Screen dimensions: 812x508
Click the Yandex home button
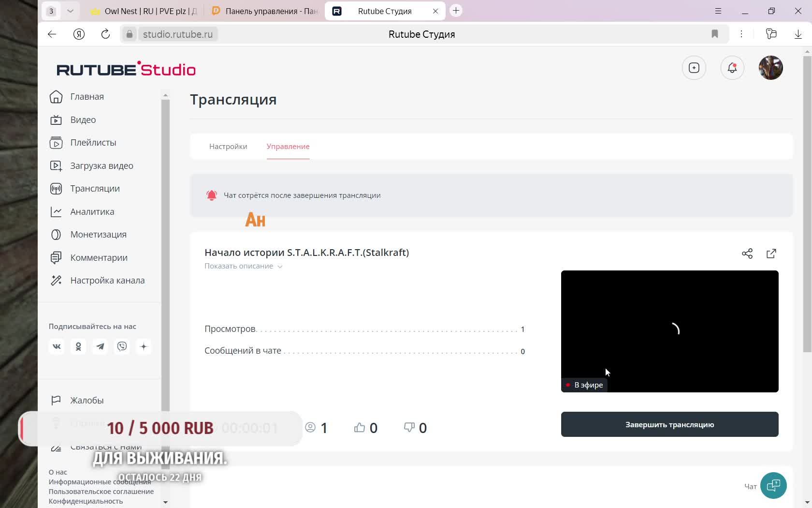tap(79, 34)
